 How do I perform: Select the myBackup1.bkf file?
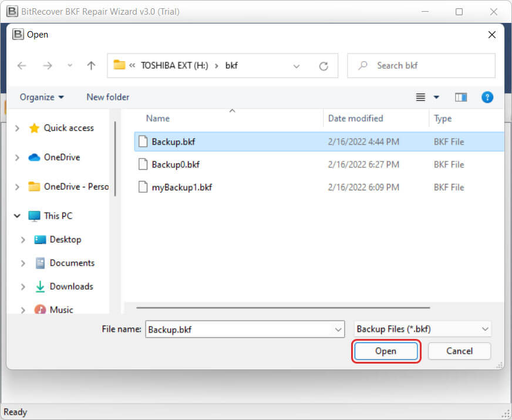(181, 187)
